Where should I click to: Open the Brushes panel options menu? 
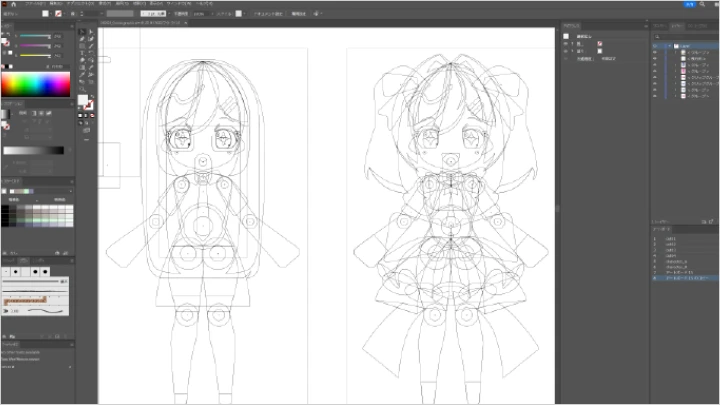[x=72, y=260]
